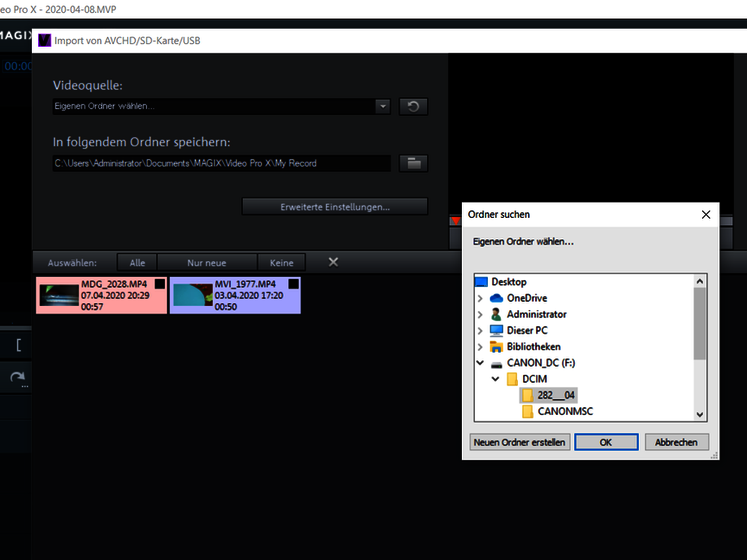Select Dieser PC in the folder tree
Screen dimensions: 747x560
point(526,330)
